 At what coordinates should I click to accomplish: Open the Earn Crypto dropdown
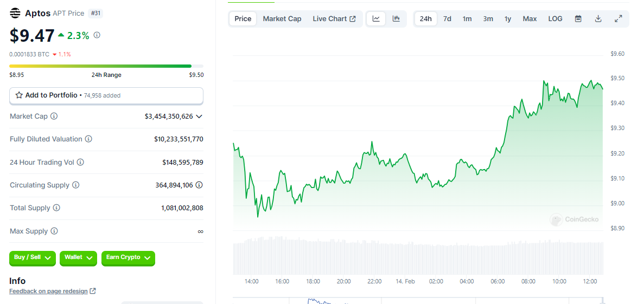coord(128,258)
